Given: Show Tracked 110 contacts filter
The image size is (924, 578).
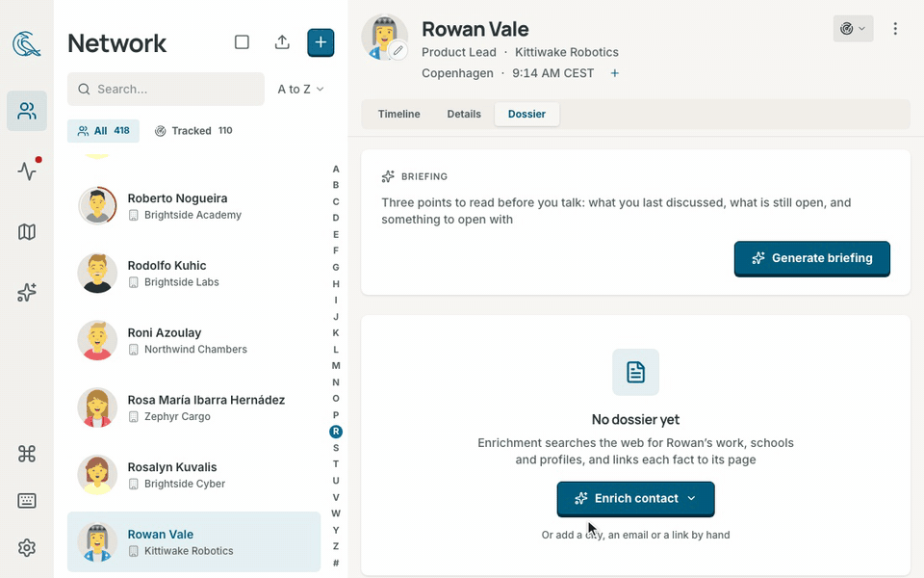Looking at the screenshot, I should click(193, 131).
